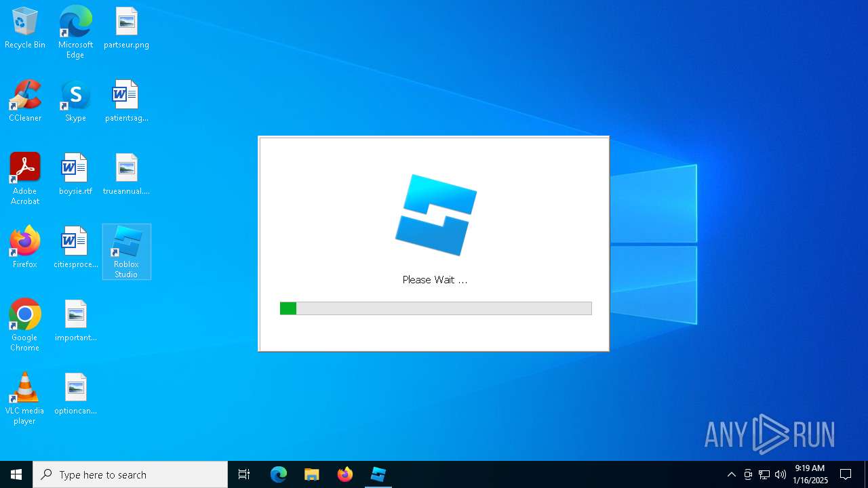Viewport: 868px width, 488px height.
Task: Click the Type here to search box
Action: pos(130,474)
